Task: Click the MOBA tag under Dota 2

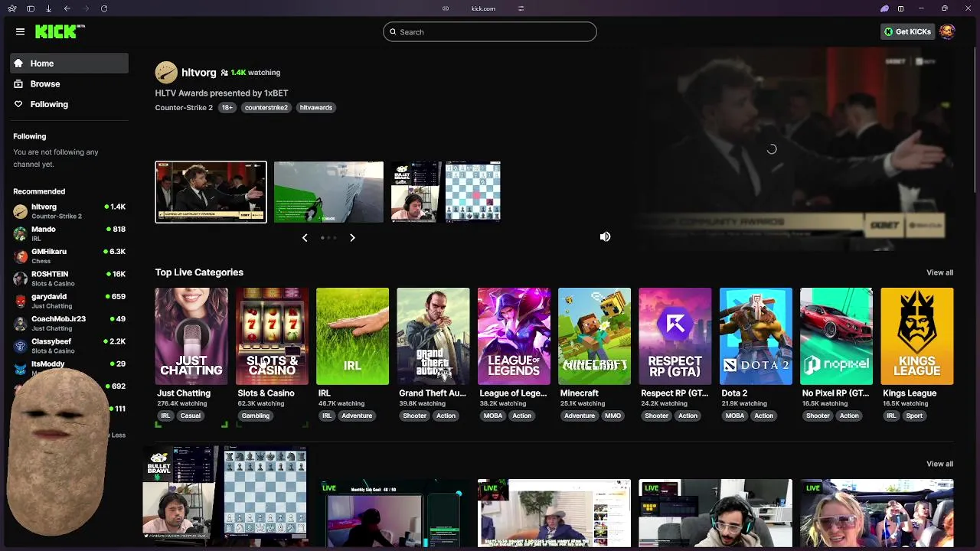Action: coord(735,416)
